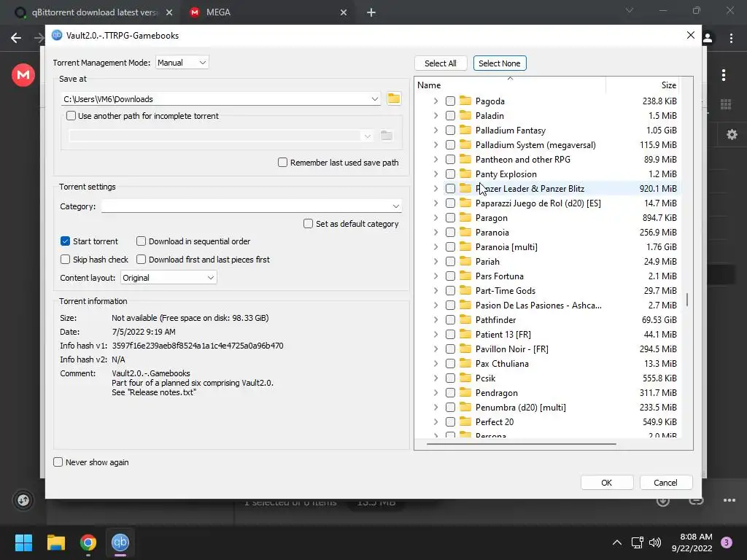This screenshot has height=560, width=747.
Task: Click the Pendragon folder icon
Action: click(465, 392)
